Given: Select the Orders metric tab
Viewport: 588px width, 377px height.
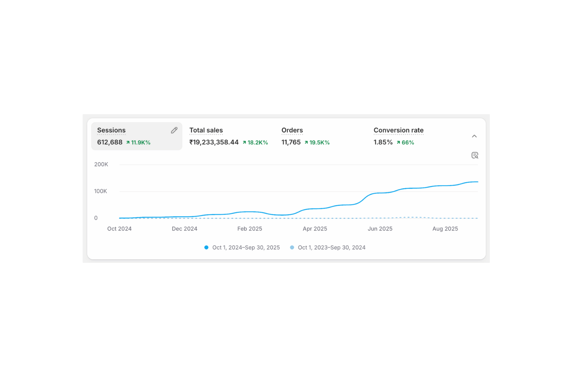Looking at the screenshot, I should [x=321, y=136].
